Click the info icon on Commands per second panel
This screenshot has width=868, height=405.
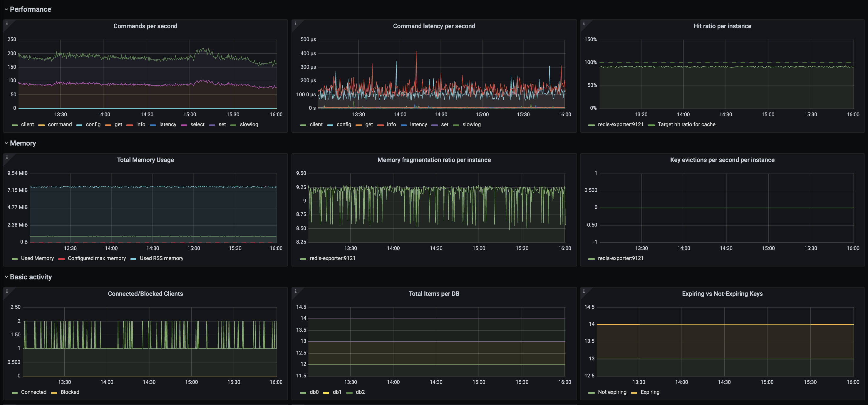pyautogui.click(x=7, y=23)
